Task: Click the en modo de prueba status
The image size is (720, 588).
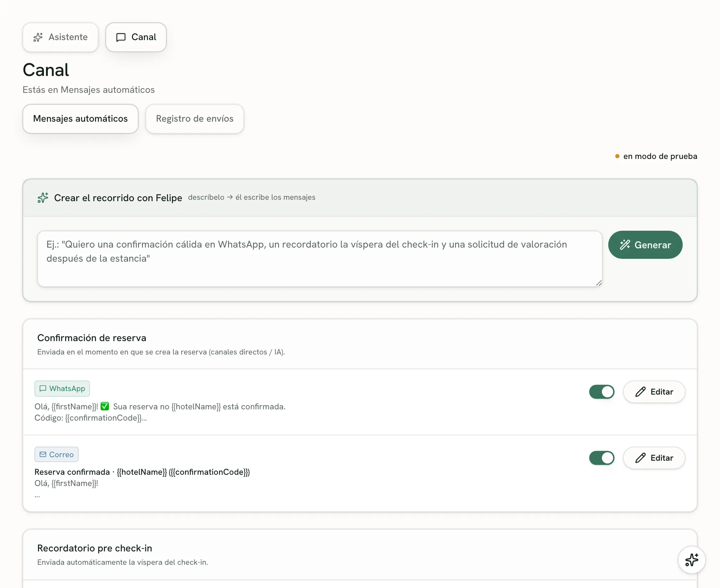Action: [x=656, y=156]
